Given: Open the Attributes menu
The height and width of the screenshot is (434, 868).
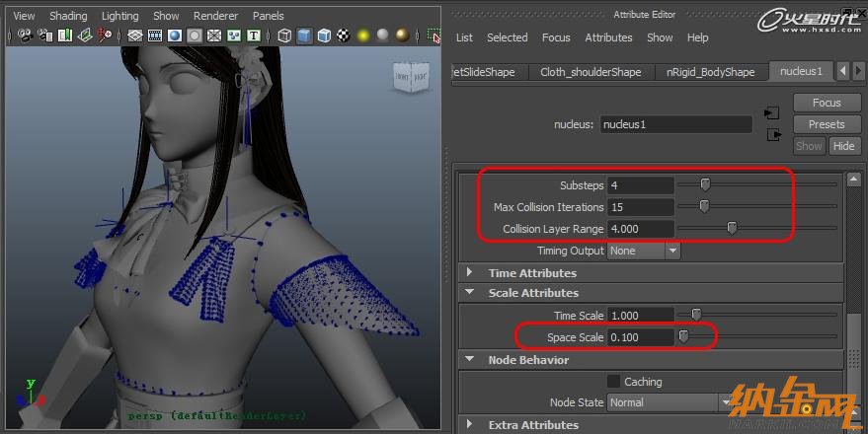Looking at the screenshot, I should [608, 37].
